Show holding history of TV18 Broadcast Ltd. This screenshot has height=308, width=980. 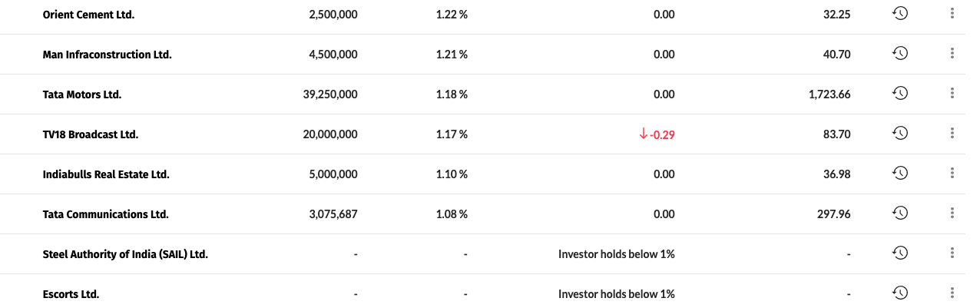pyautogui.click(x=900, y=133)
